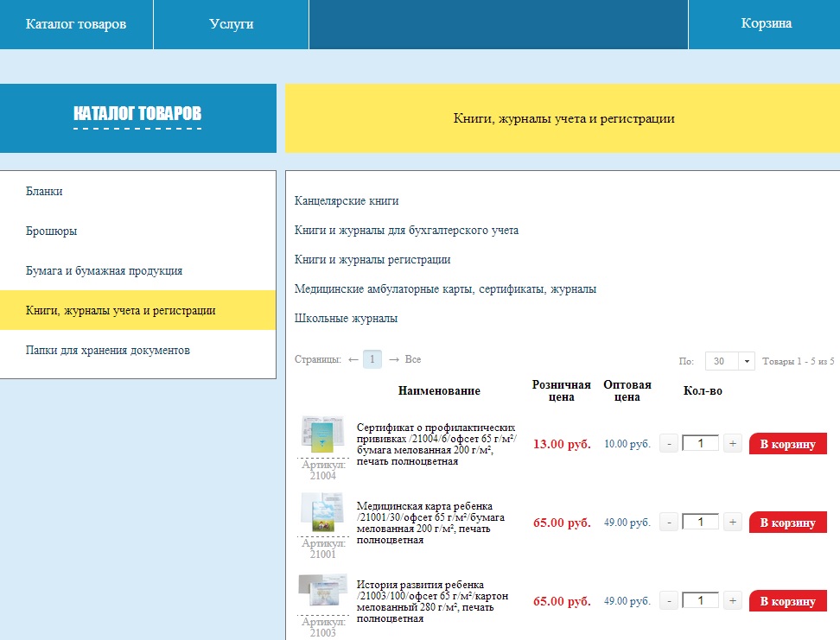Go to Корзина in the top bar

[766, 23]
